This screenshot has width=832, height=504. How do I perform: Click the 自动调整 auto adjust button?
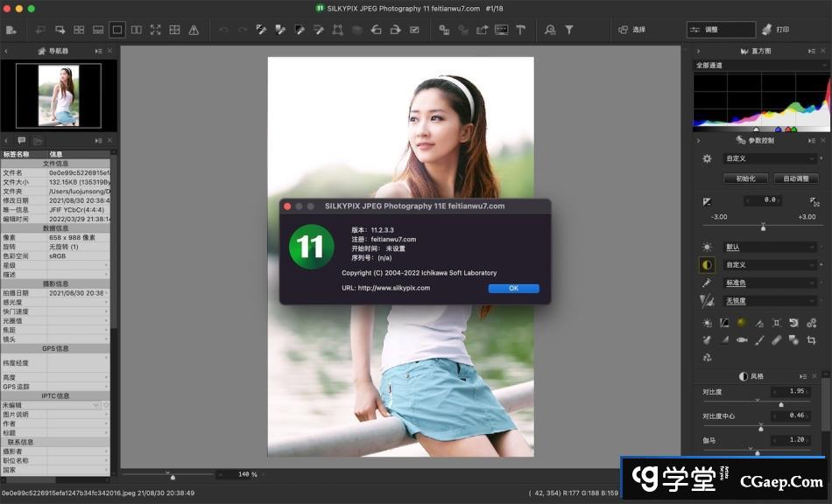pyautogui.click(x=795, y=178)
